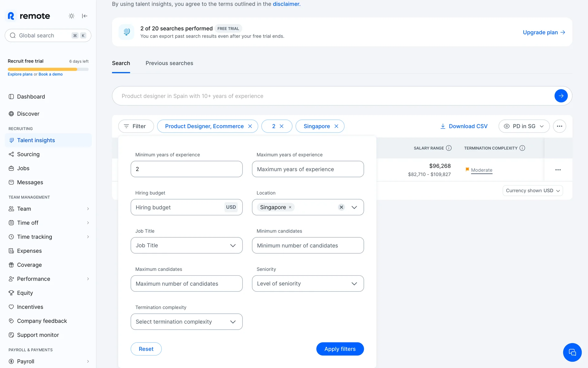
Task: Toggle the light/dark theme sun icon
Action: 71,16
